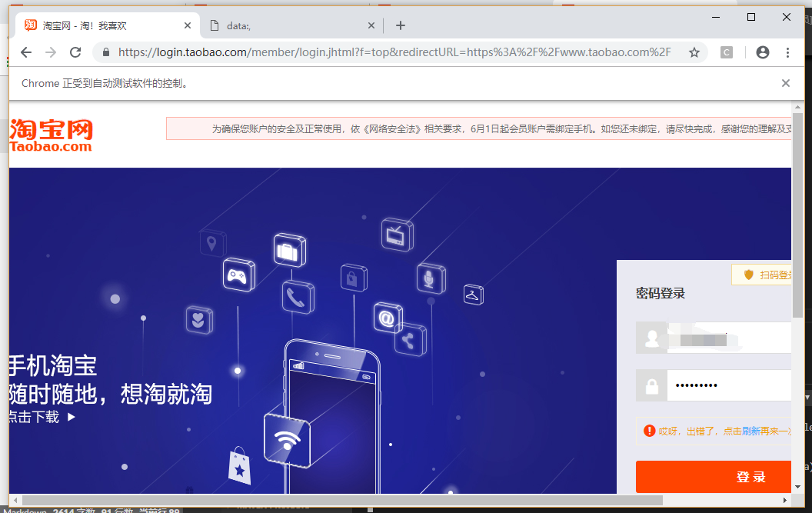812x513 pixels.
Task: Close the Taobao tab
Action: pyautogui.click(x=188, y=25)
